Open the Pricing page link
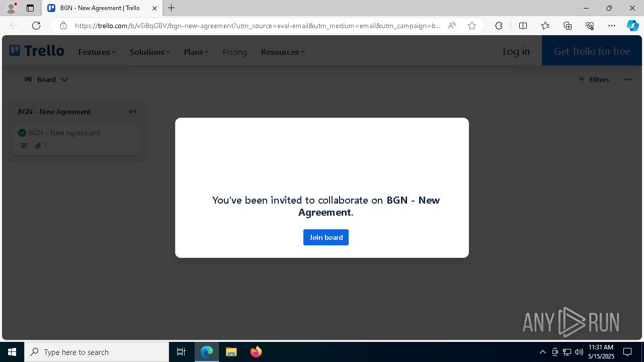644x362 pixels. (234, 52)
